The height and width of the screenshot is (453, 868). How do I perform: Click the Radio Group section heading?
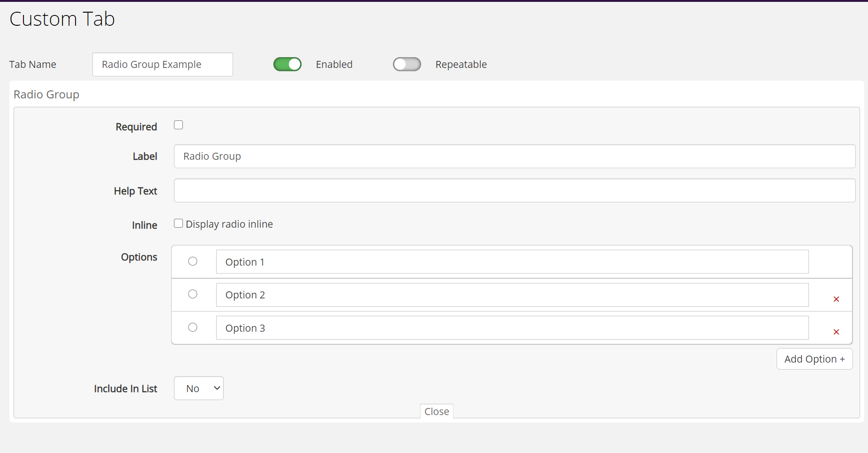coord(46,95)
